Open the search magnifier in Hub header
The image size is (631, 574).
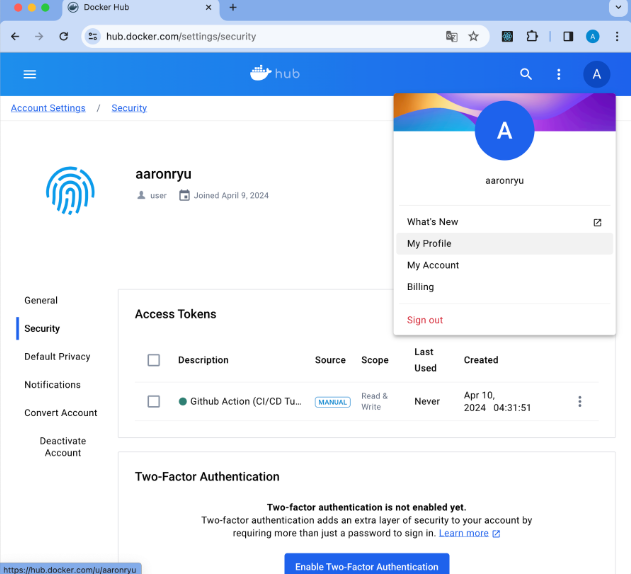click(526, 74)
